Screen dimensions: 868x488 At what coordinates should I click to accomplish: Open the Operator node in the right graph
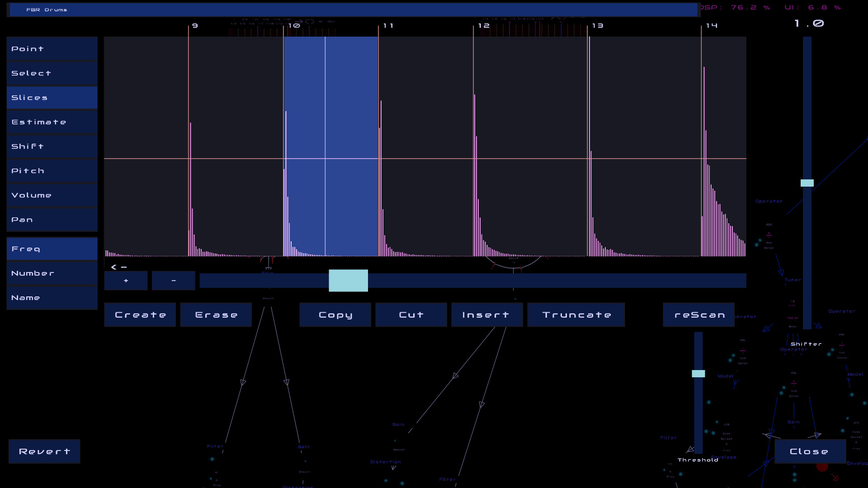pyautogui.click(x=769, y=201)
